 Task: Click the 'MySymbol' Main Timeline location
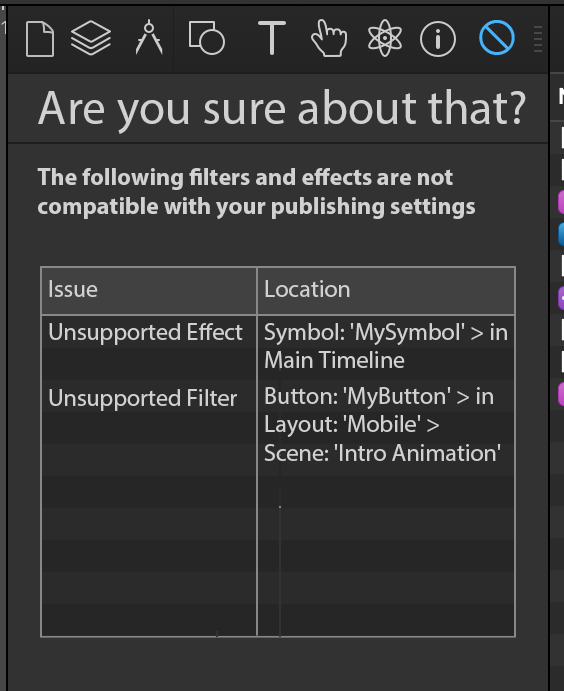click(386, 346)
